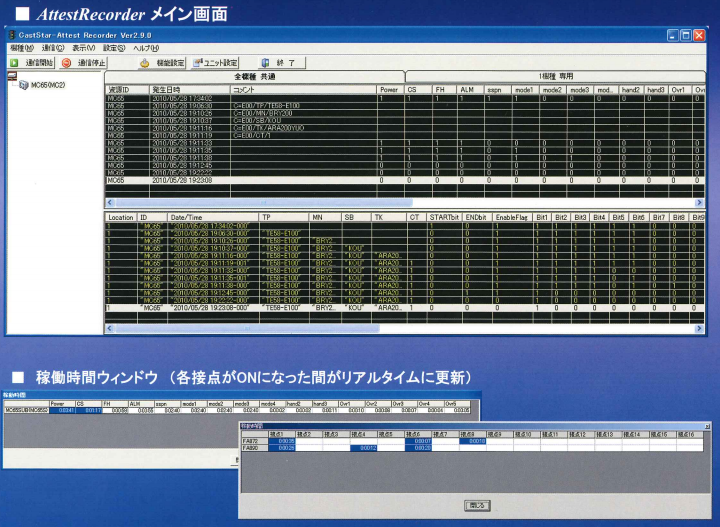Screen dimensions: 720x527
Task: Open the 通信(C) menu
Action: click(x=53, y=48)
